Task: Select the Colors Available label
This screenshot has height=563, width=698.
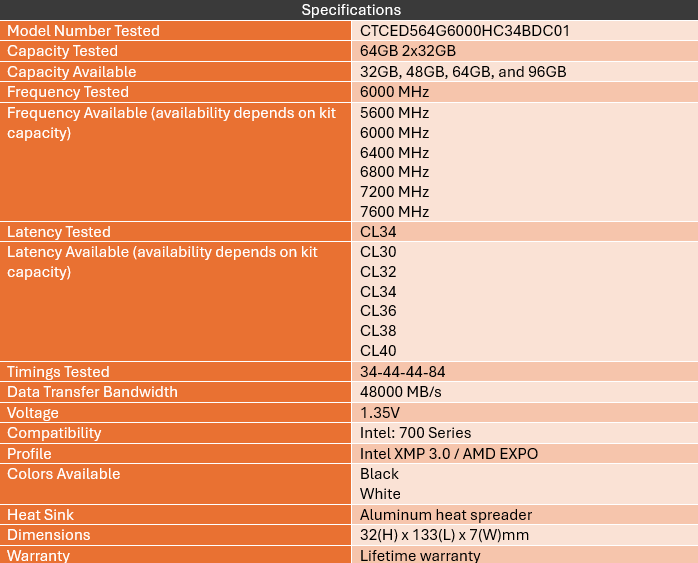Action: coord(64,474)
